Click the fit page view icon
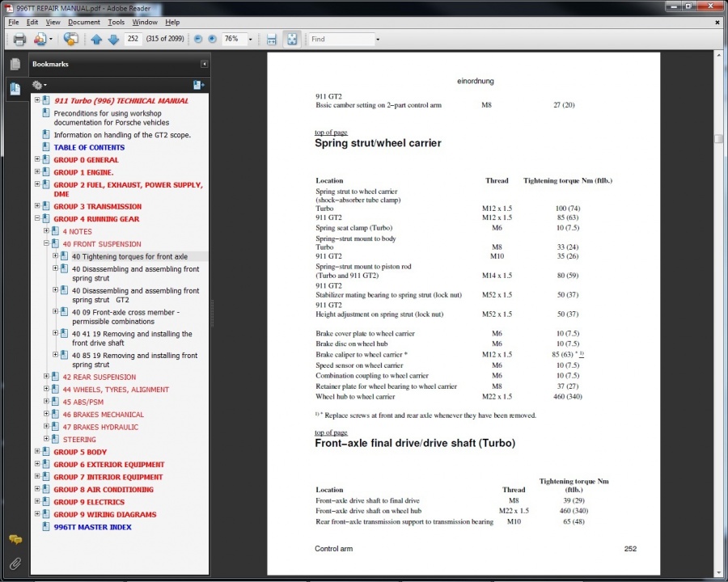 point(291,40)
